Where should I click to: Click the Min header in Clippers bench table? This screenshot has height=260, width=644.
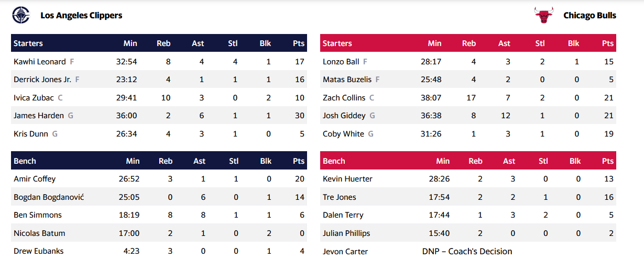133,161
